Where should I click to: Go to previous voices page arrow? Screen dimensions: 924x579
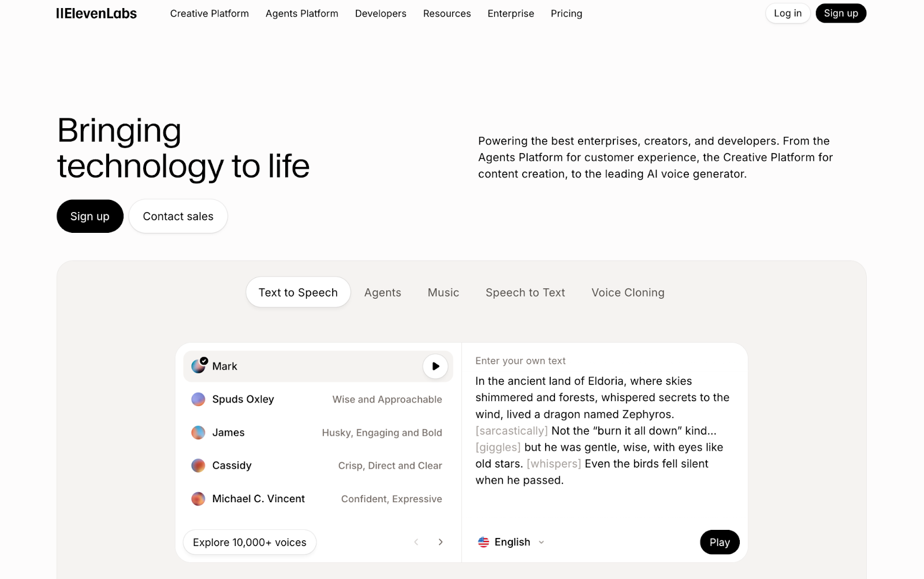416,542
